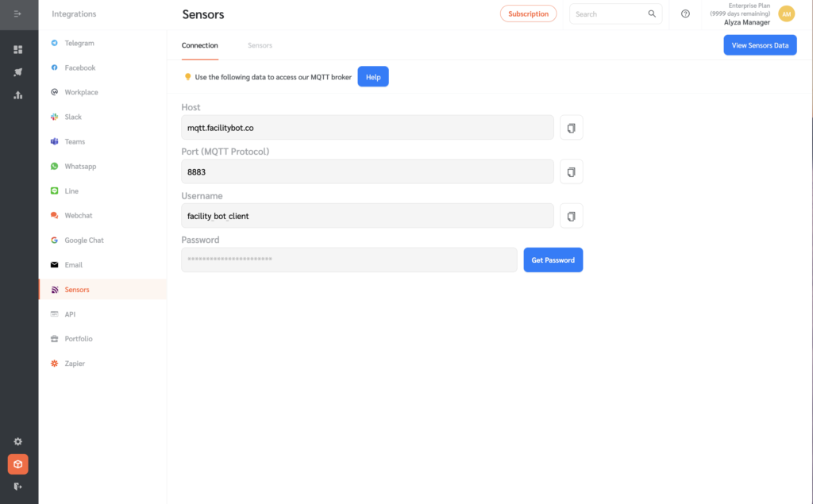Select the Zapier integration
This screenshot has height=504, width=813.
tap(73, 363)
